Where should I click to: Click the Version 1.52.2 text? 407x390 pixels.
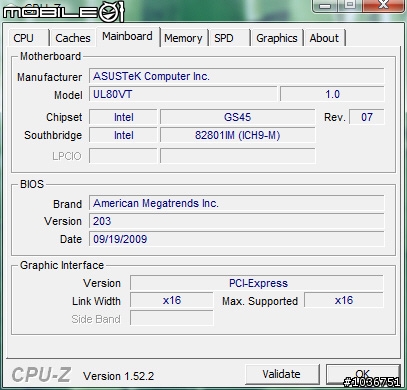point(119,376)
